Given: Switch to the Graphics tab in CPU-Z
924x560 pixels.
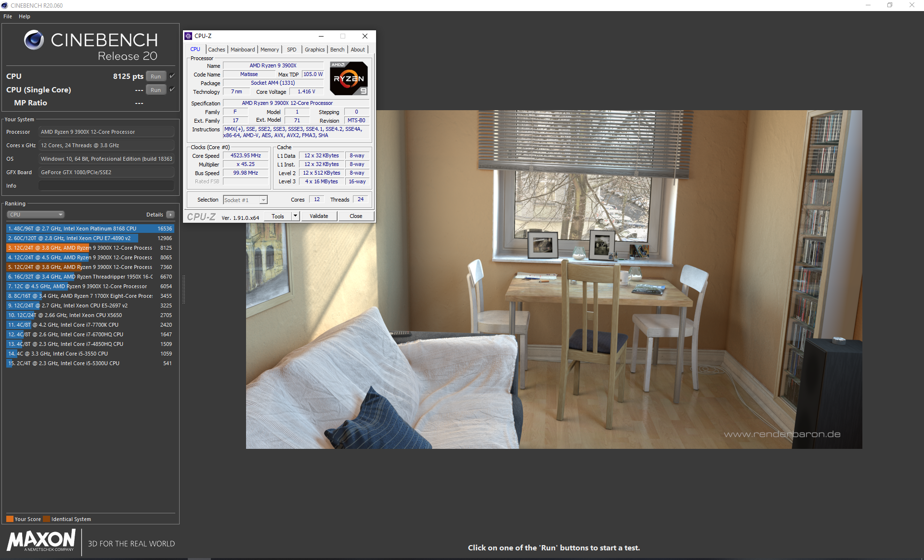Looking at the screenshot, I should (x=315, y=50).
